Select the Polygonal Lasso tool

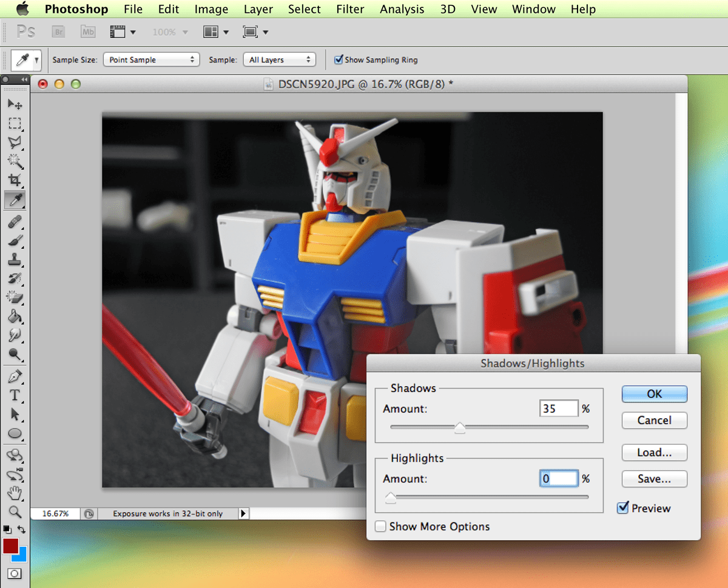click(x=15, y=142)
